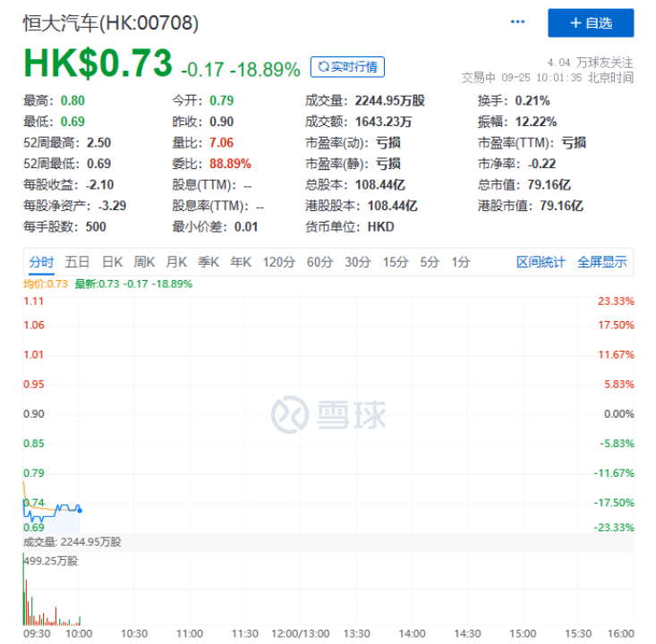The height and width of the screenshot is (644, 656).
Task: Switch to the 周K chart tab
Action: [x=144, y=262]
